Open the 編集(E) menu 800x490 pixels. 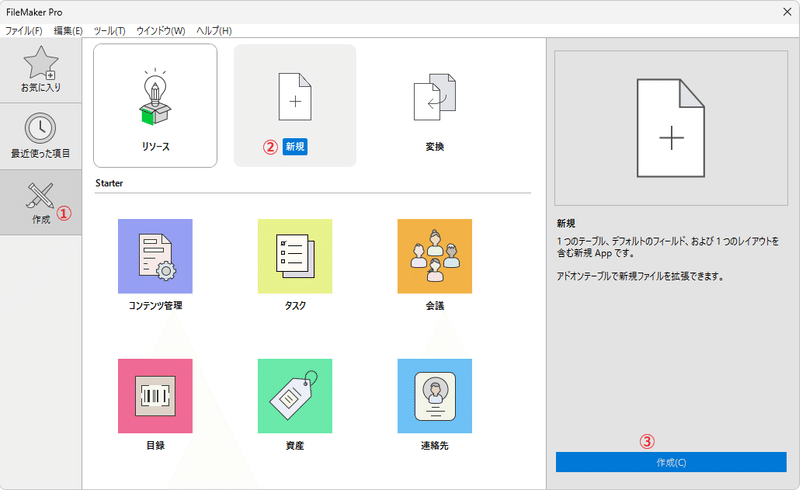[68, 31]
